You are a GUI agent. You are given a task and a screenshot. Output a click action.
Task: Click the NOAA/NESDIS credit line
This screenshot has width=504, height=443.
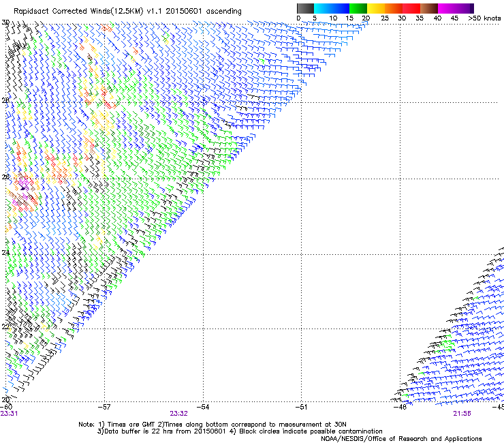tap(401, 439)
